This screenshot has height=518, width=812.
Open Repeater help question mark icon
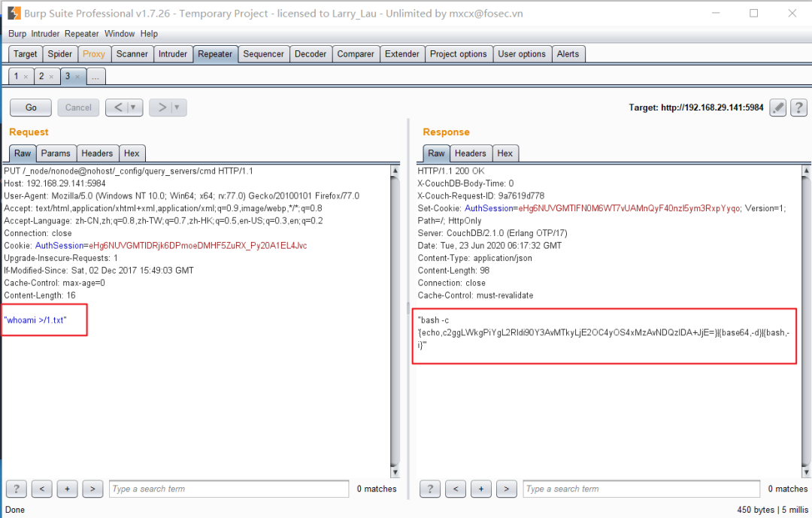[x=798, y=108]
